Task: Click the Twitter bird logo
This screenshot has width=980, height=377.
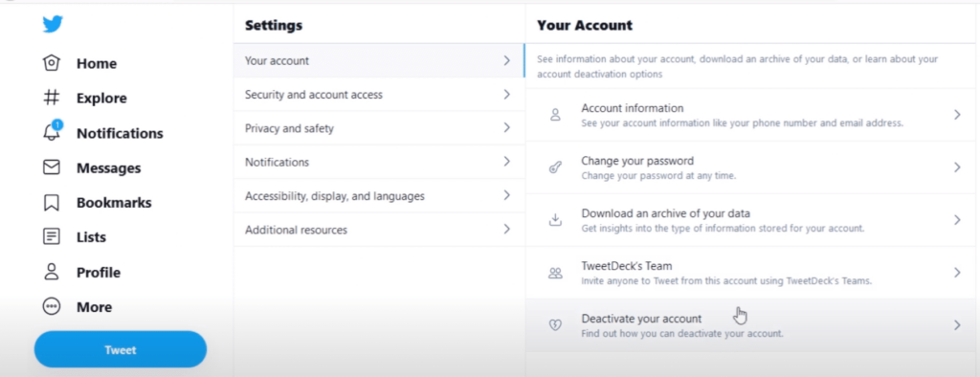Action: 53,24
